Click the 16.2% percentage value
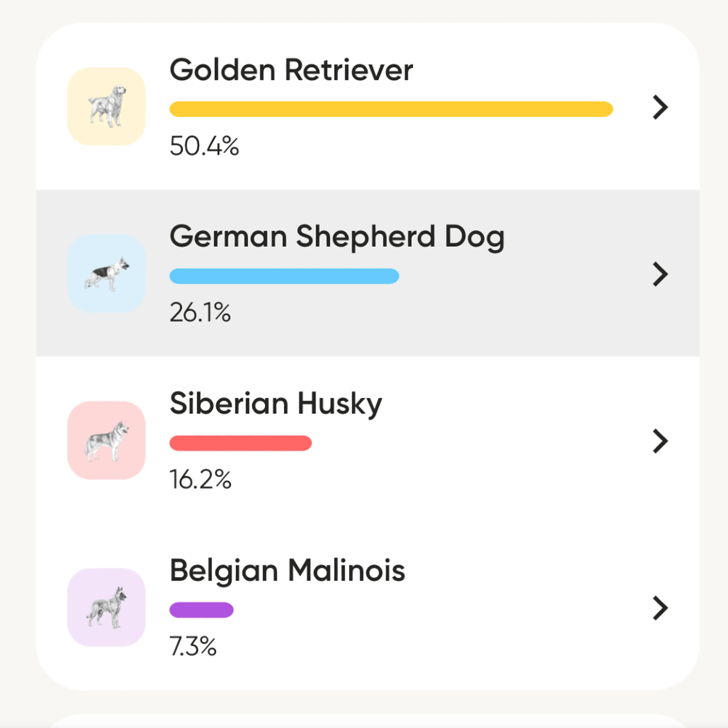This screenshot has width=728, height=728. tap(200, 479)
